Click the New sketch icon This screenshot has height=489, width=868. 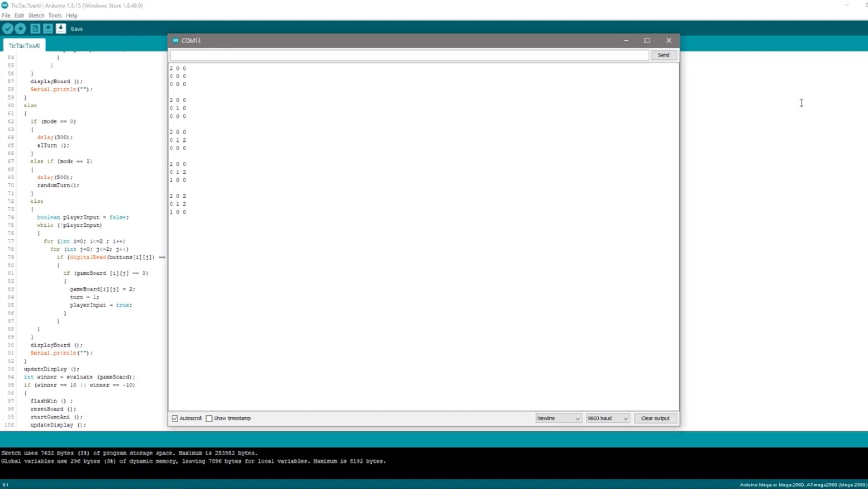(x=35, y=29)
